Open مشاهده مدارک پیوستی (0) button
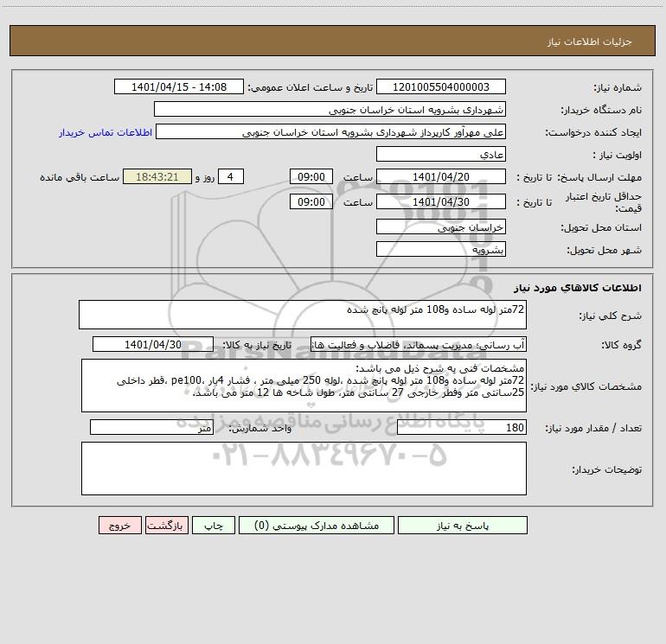Viewport: 666px width, 644px height. 317,525
